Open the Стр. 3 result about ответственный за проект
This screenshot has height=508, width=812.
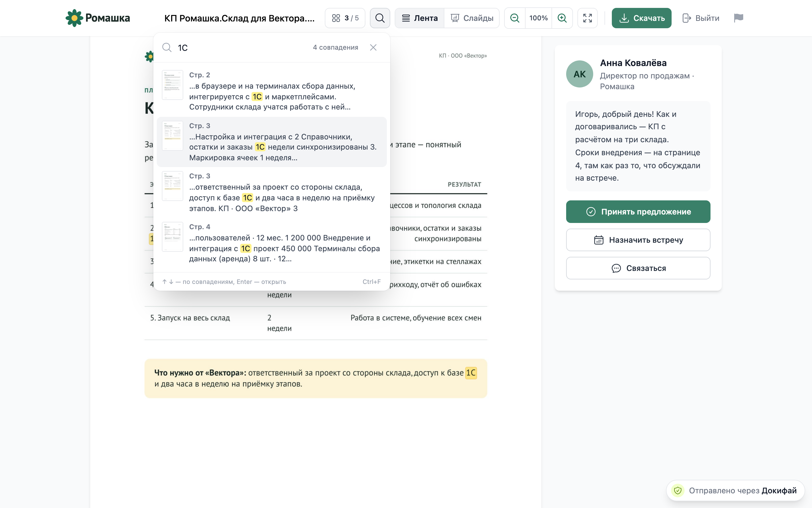coord(272,192)
